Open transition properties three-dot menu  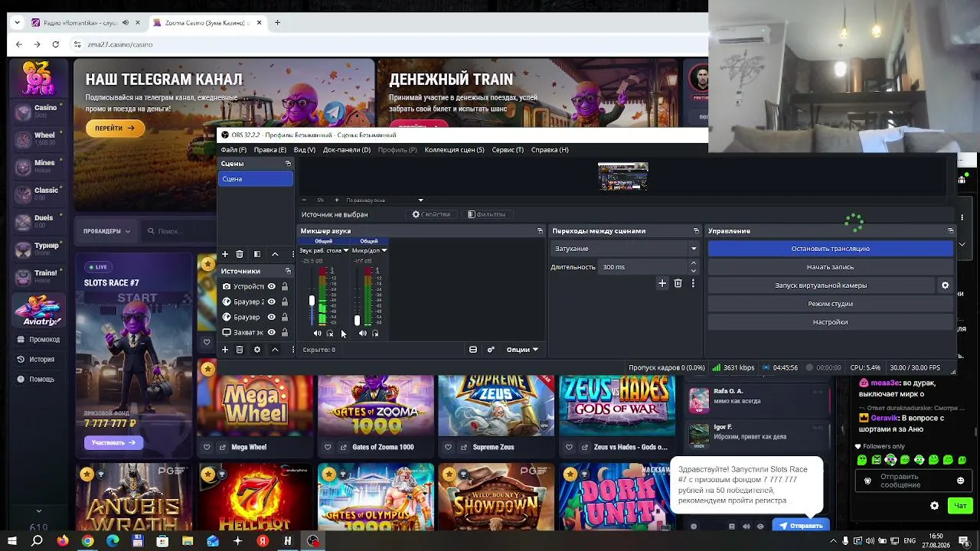tap(693, 284)
